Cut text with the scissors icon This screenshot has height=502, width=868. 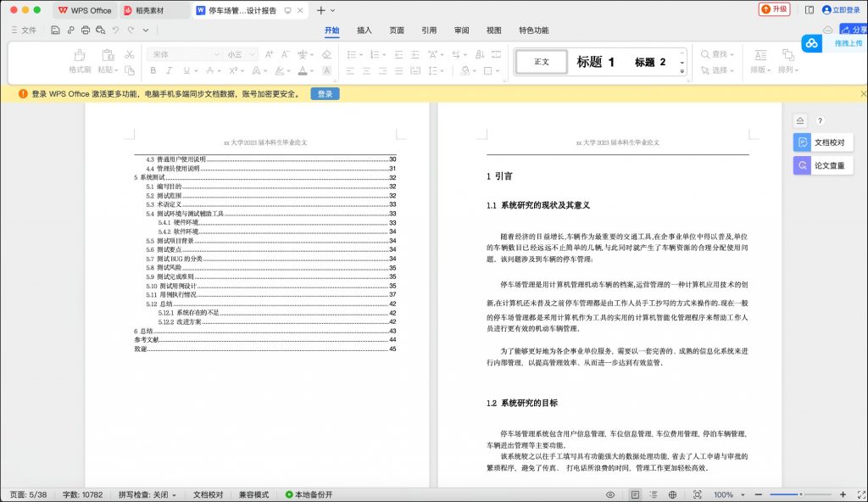[129, 53]
